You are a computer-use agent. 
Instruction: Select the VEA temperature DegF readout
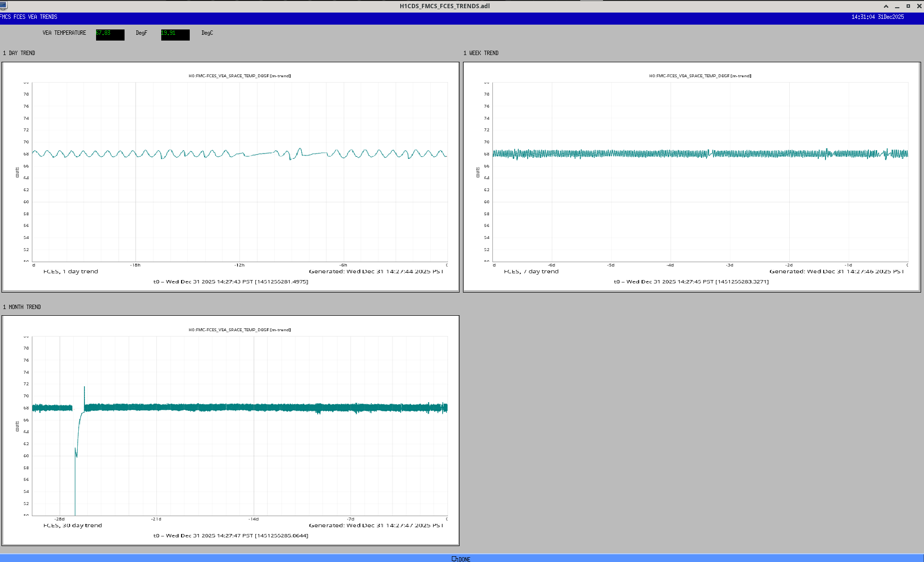(x=110, y=34)
